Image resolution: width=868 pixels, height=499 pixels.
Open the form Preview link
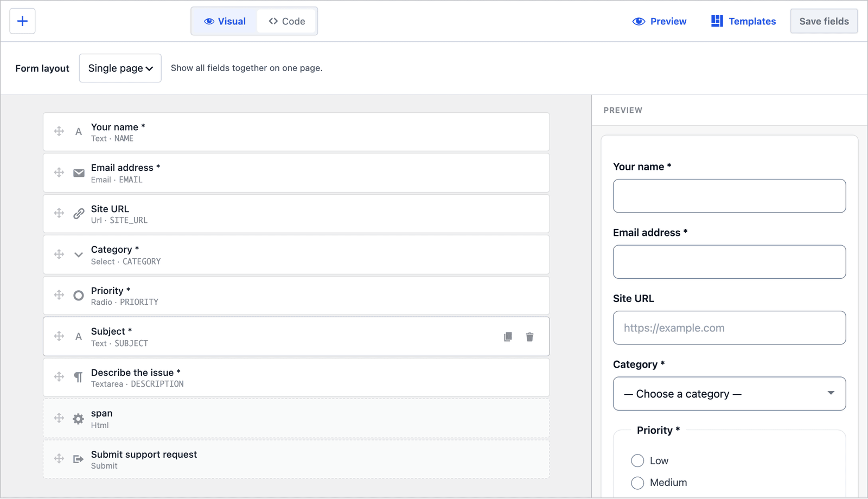(x=659, y=21)
